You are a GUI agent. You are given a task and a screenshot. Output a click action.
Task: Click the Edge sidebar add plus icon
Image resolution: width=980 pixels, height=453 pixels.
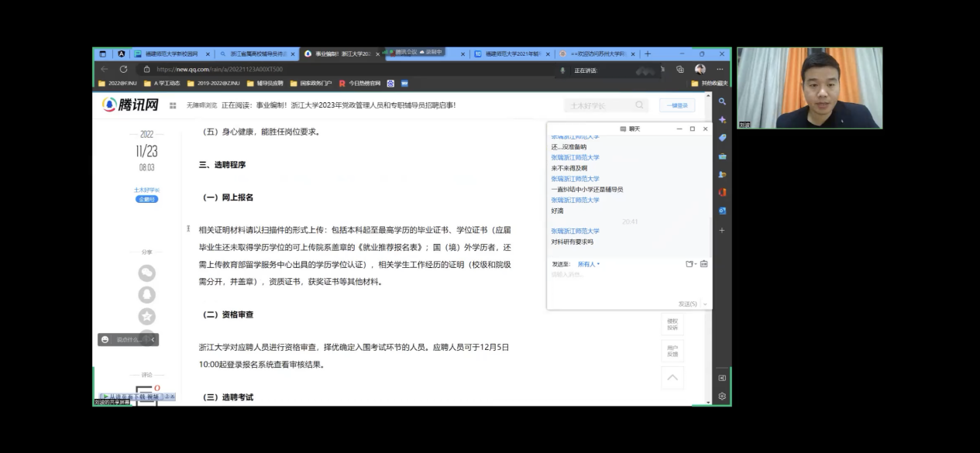coord(722,230)
